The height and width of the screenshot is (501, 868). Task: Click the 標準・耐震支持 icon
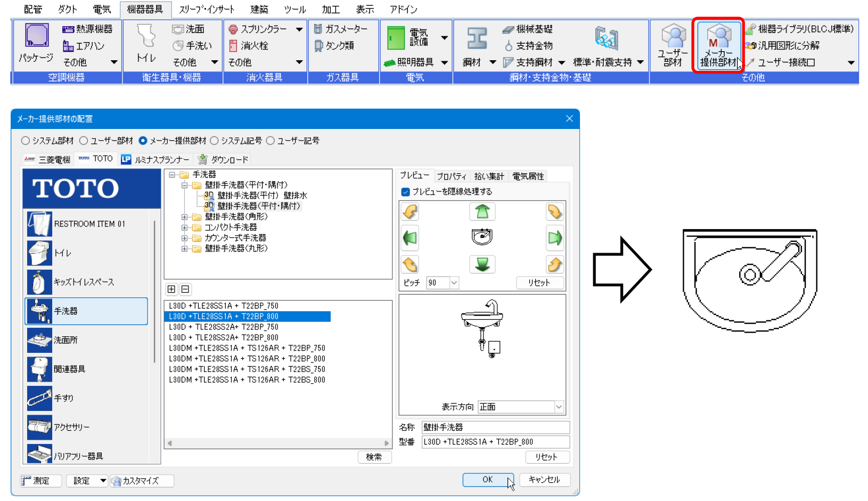point(606,38)
